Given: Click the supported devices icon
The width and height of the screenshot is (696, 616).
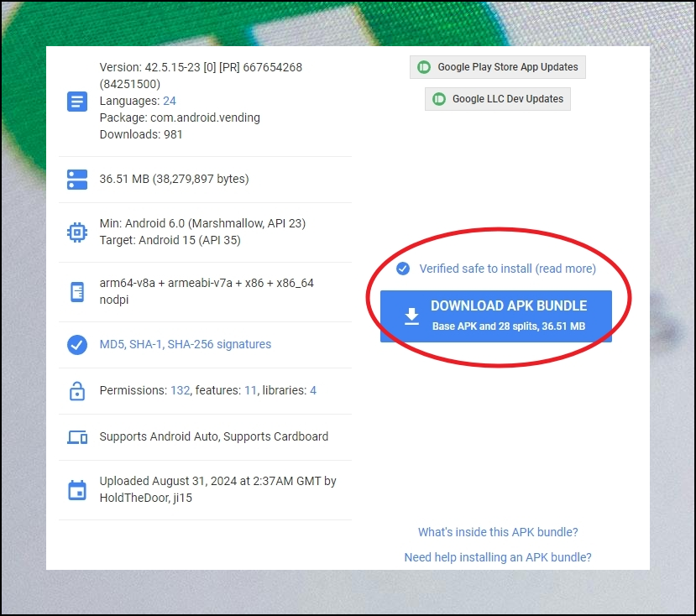Looking at the screenshot, I should (77, 437).
